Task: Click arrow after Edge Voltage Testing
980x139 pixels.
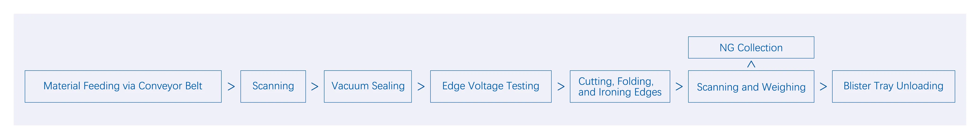Action: 561,87
